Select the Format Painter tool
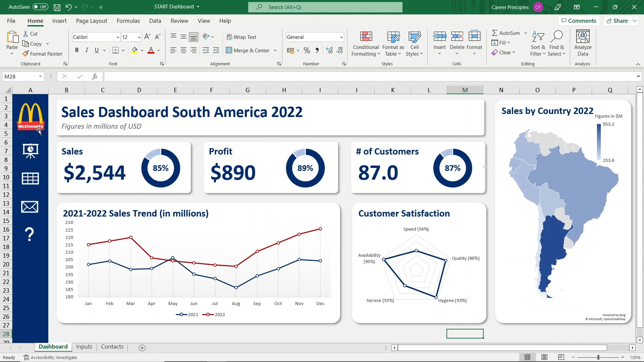This screenshot has height=362, width=644. click(43, 54)
